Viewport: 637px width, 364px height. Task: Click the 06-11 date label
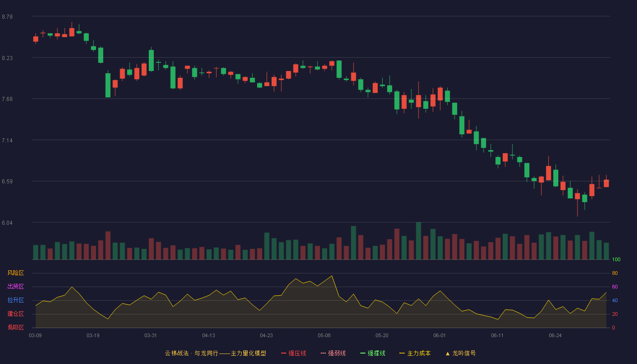[497, 335]
